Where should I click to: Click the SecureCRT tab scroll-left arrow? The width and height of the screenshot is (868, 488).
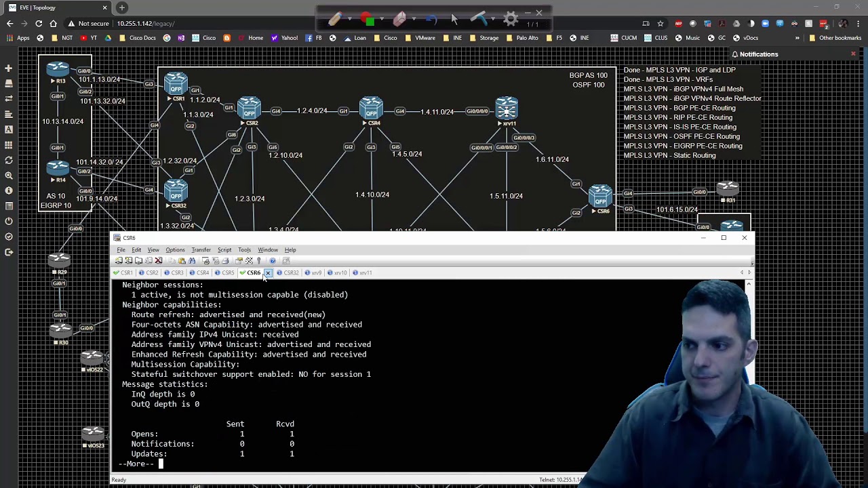[742, 272]
